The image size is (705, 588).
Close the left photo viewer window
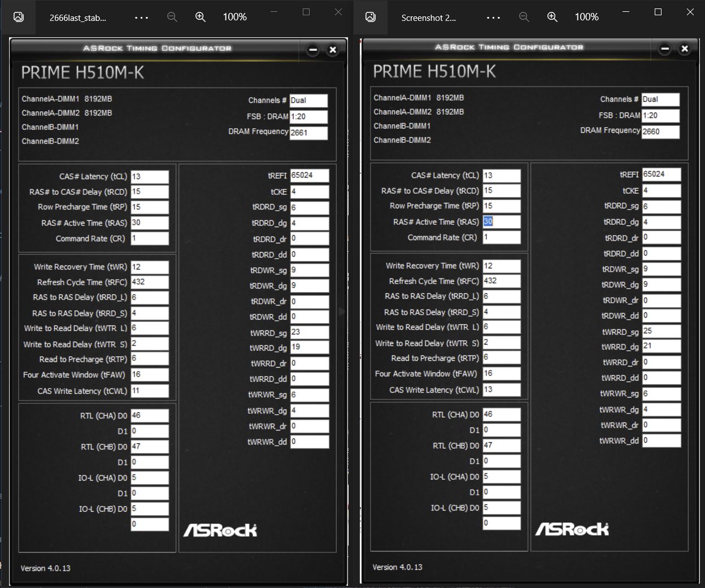tap(338, 12)
